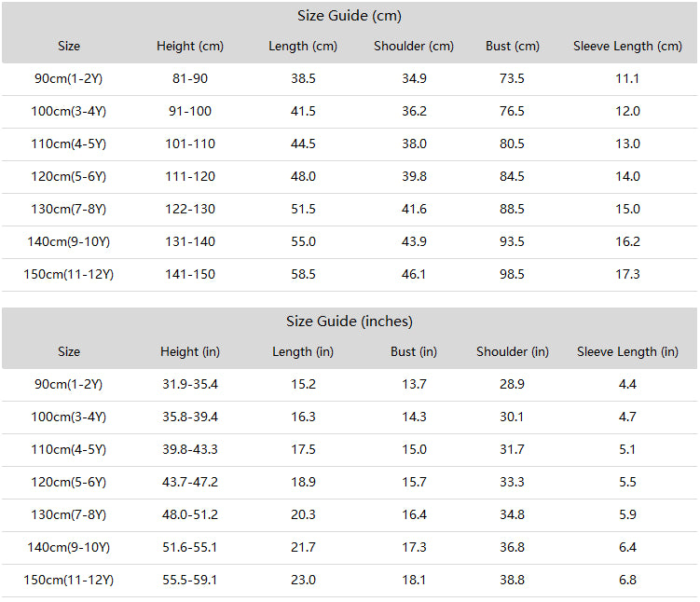Click the Sleeve Length (in) header
700x602 pixels.
click(627, 351)
